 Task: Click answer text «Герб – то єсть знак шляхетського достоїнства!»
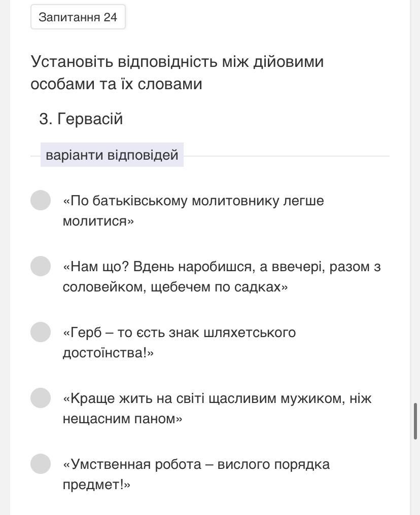[x=179, y=343]
